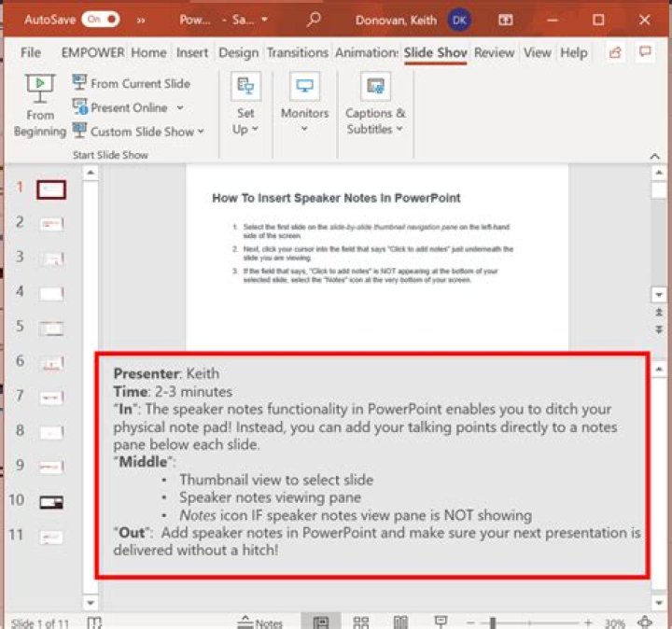Click the Share icon in ribbon
Image resolution: width=672 pixels, height=629 pixels.
(x=615, y=52)
